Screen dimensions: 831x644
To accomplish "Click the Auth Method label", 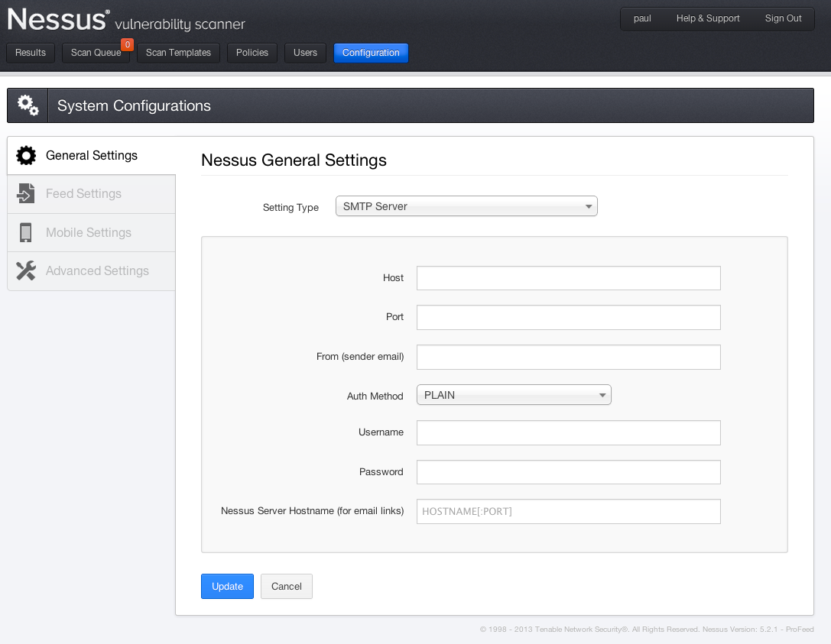I will coord(375,396).
